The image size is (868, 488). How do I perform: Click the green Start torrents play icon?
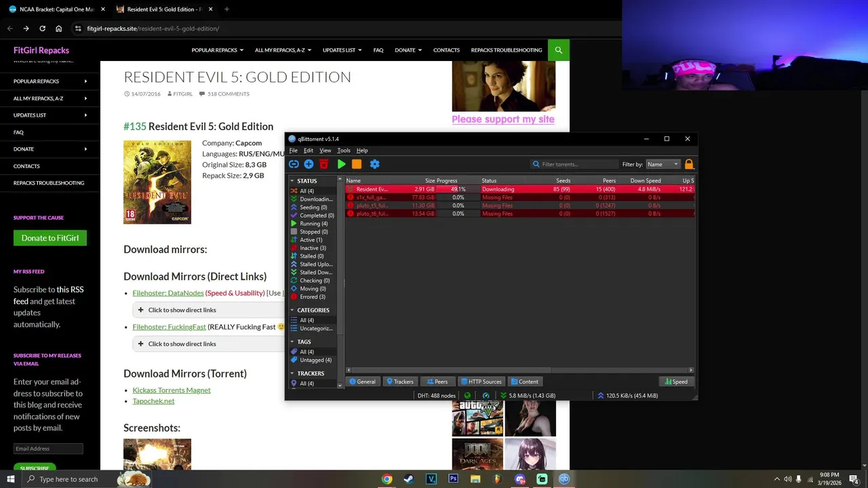(341, 164)
